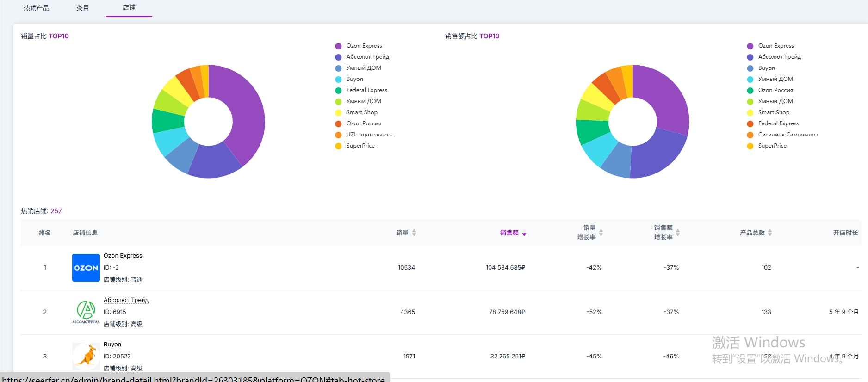868x382 pixels.
Task: Sort by 销量增长率 column arrows
Action: coord(601,233)
